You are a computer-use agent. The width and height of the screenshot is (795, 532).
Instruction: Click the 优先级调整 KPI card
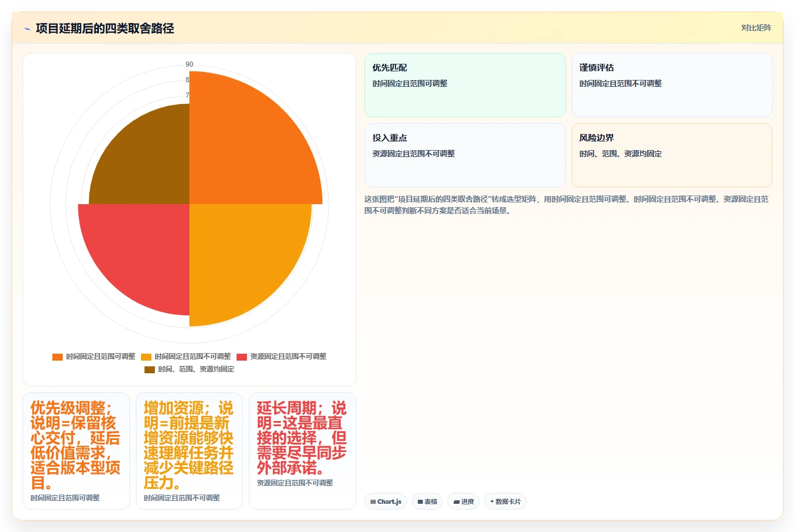[76, 451]
